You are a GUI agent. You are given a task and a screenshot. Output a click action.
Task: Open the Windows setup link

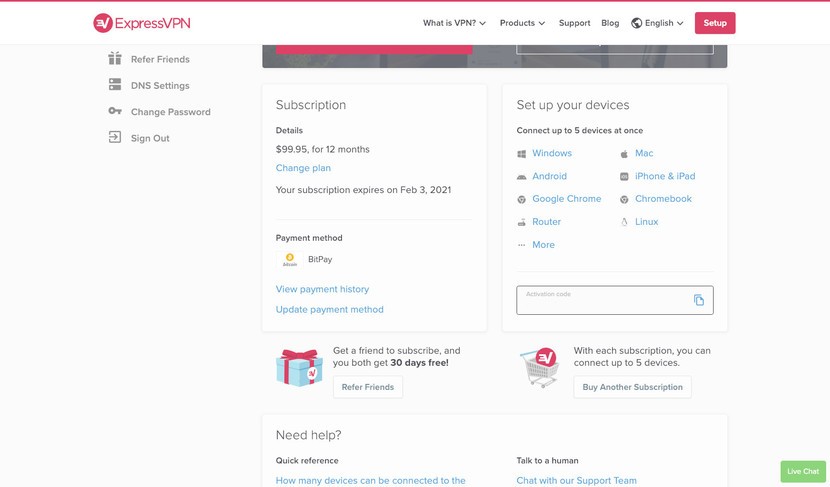[x=552, y=153]
